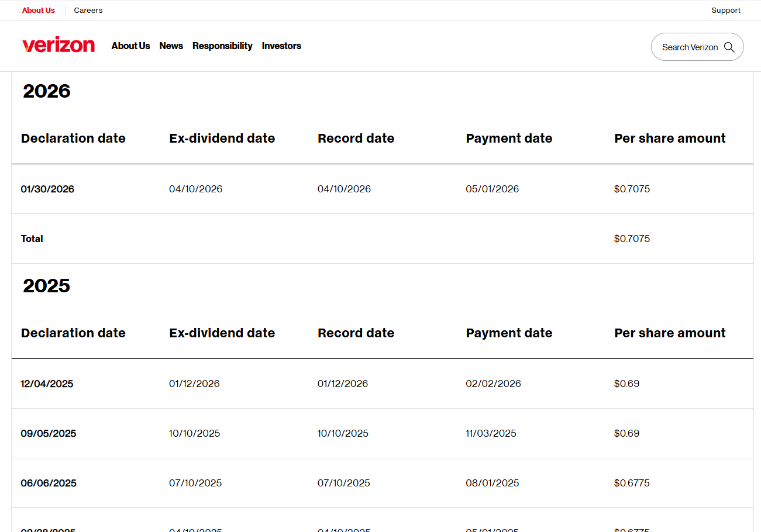The image size is (761, 532).
Task: Focus the Search Verizon field
Action: click(689, 47)
